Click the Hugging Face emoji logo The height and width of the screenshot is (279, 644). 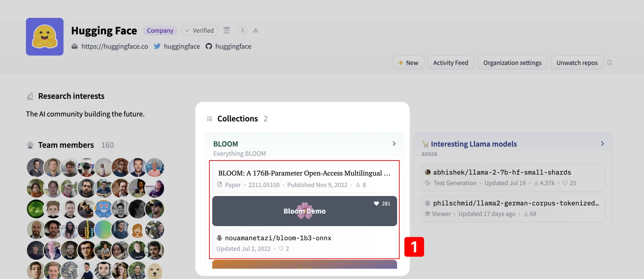point(44,37)
